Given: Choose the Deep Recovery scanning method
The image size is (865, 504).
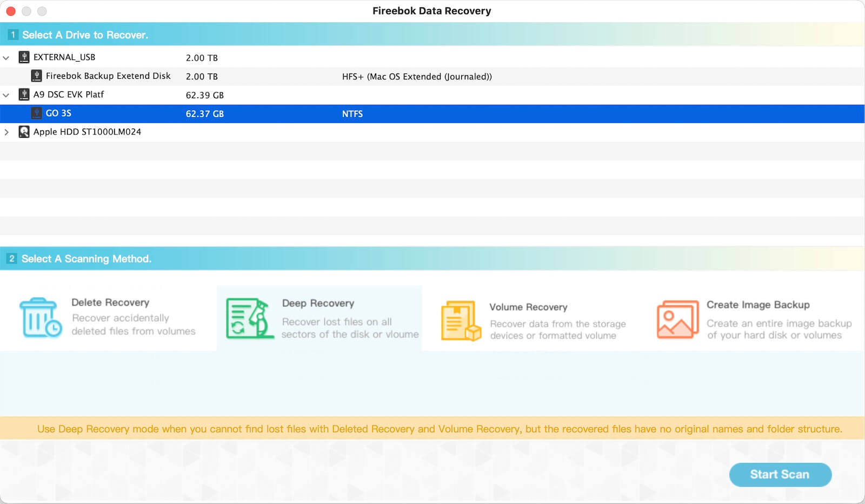Looking at the screenshot, I should [320, 318].
